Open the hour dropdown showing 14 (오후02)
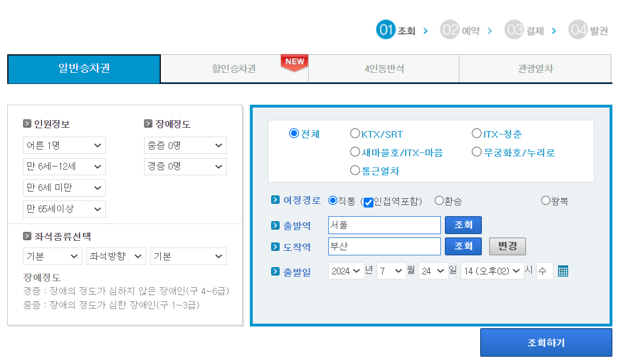 coord(492,270)
